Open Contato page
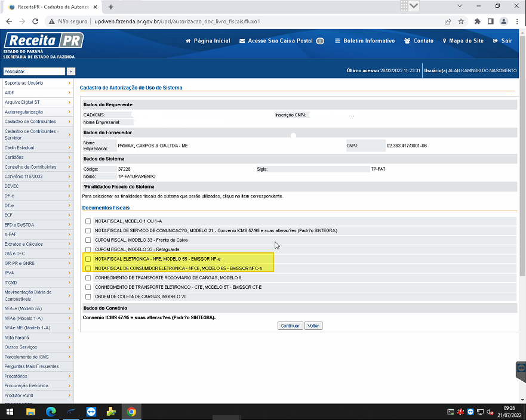This screenshot has height=420, width=526. [x=419, y=41]
